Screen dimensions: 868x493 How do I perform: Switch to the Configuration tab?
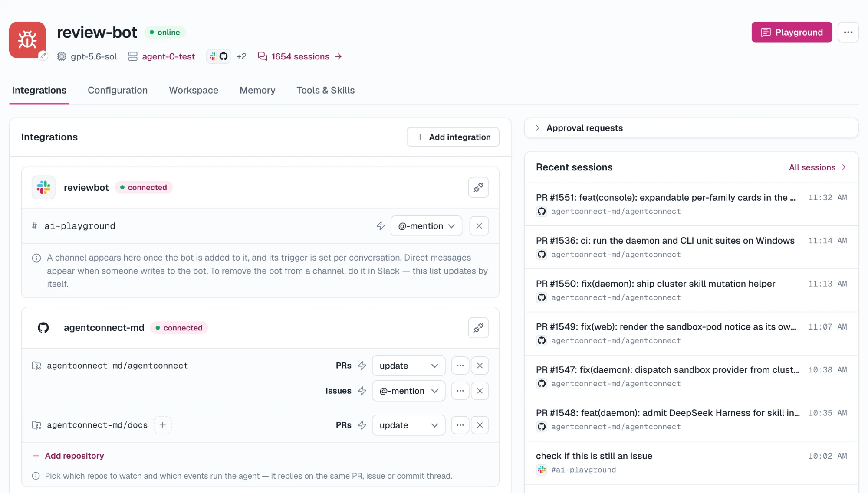(x=118, y=90)
